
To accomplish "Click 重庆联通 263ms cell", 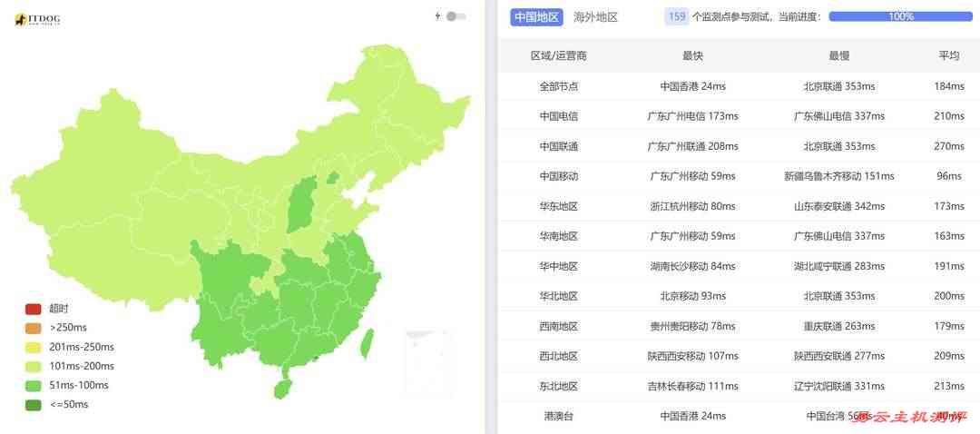I will (838, 327).
